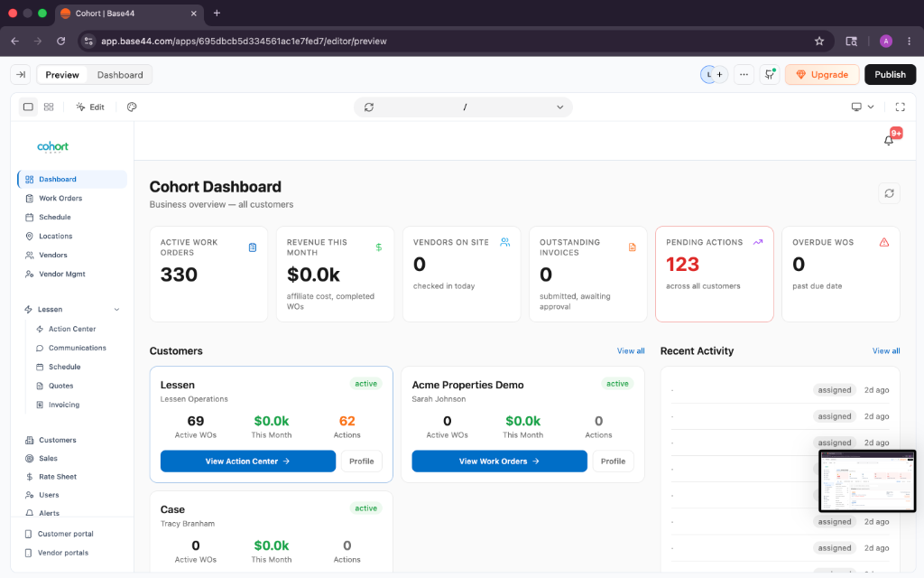
Task: Open the chat feedback icon button
Action: point(770,74)
